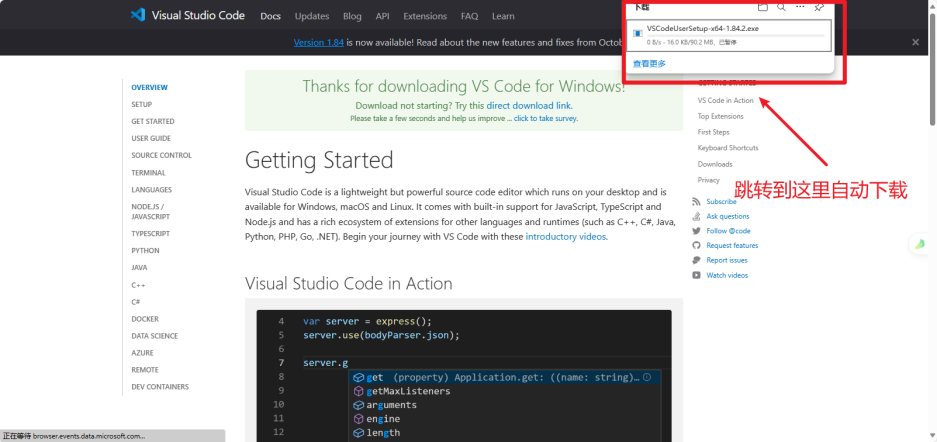
Task: Follow the Version 1.84 link in the banner
Action: pyautogui.click(x=319, y=42)
